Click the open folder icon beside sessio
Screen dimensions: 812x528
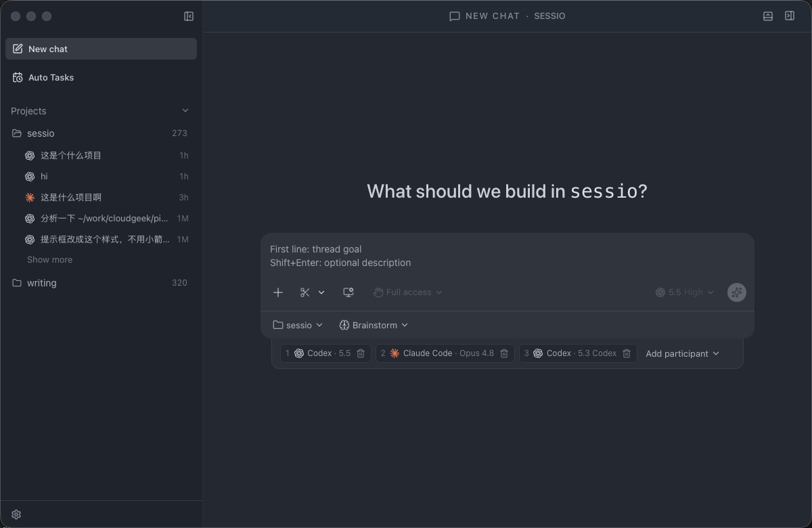(x=17, y=133)
